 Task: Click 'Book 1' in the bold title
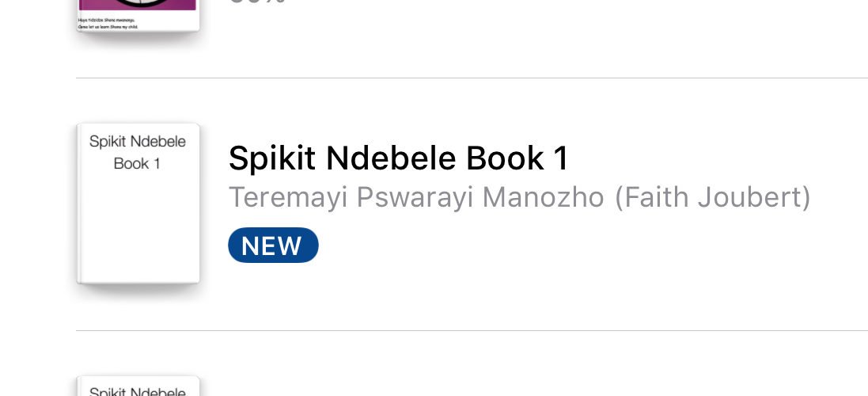[517, 159]
